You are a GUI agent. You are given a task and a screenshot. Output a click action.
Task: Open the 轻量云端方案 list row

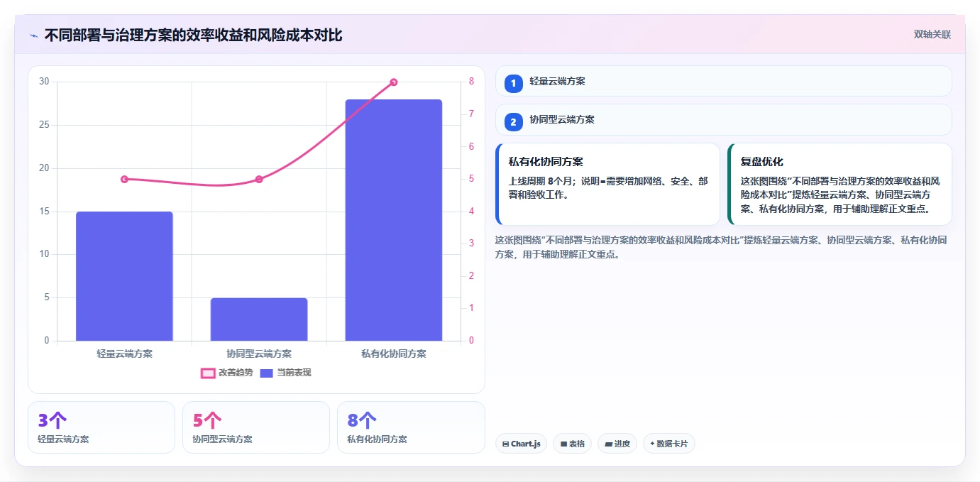[723, 81]
